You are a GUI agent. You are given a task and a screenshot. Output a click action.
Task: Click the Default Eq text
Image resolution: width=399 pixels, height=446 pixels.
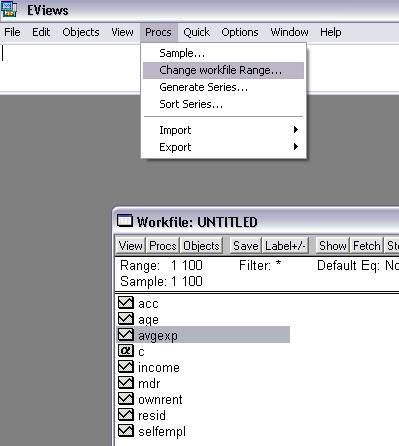[x=358, y=266]
